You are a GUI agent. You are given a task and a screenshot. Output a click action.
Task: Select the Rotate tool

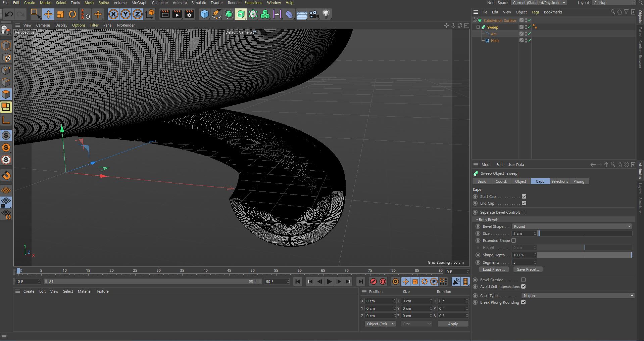(x=72, y=14)
